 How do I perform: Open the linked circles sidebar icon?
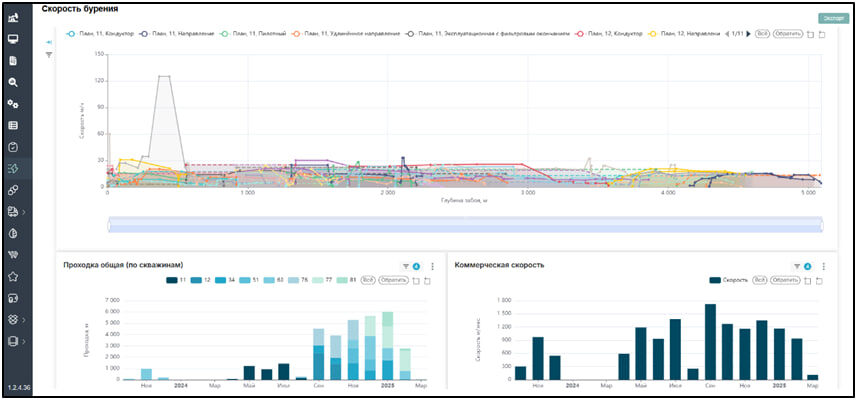(x=14, y=190)
